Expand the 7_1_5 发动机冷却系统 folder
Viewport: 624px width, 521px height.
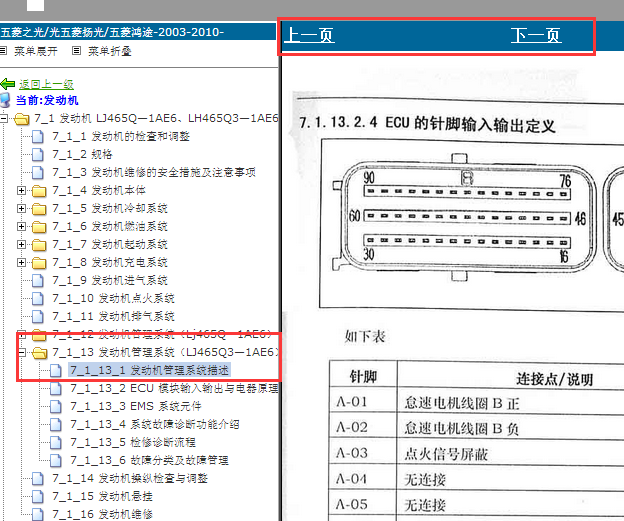coord(21,208)
